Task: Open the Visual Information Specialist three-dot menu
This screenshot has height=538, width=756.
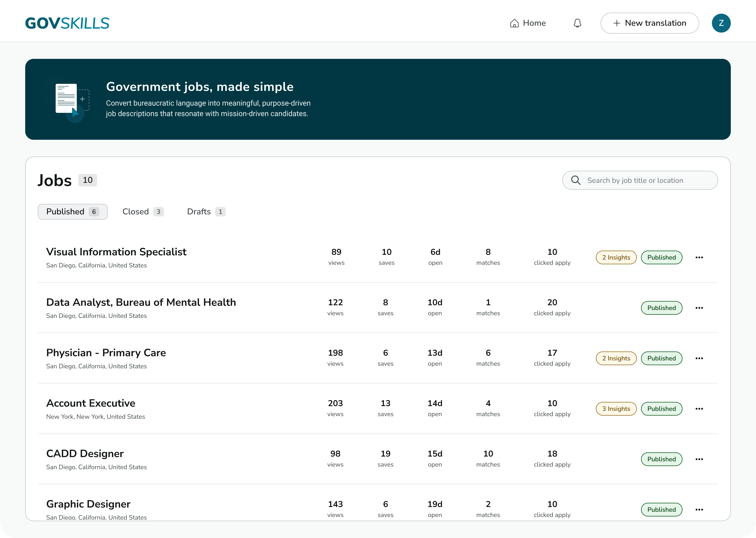Action: point(699,257)
